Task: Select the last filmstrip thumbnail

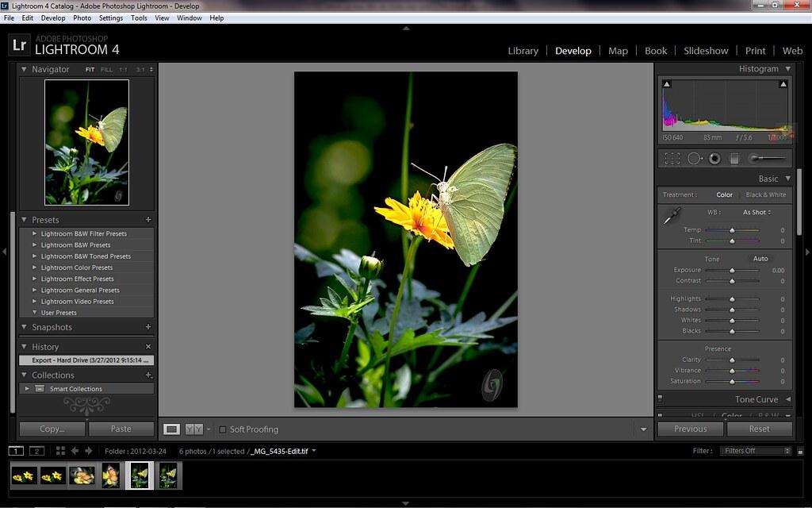Action: 168,476
